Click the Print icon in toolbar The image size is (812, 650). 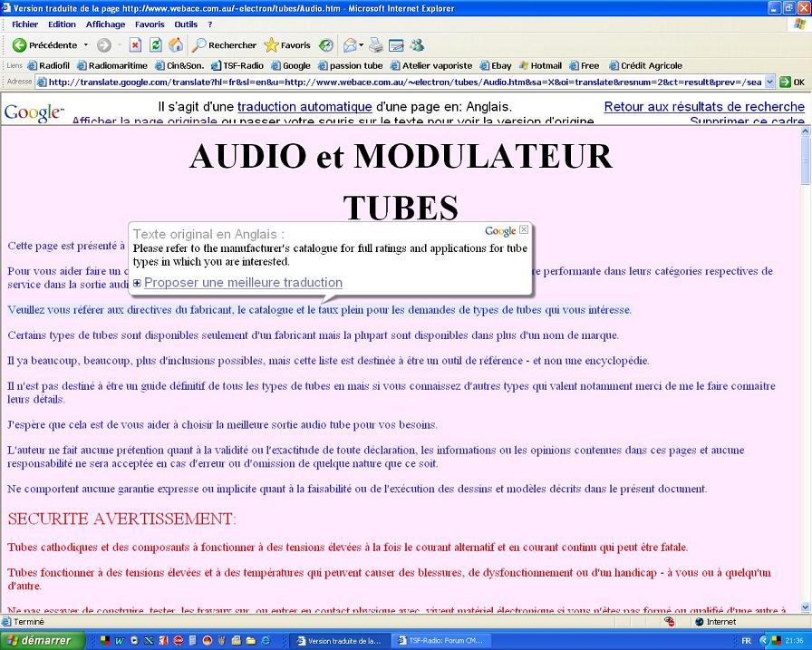pos(376,45)
